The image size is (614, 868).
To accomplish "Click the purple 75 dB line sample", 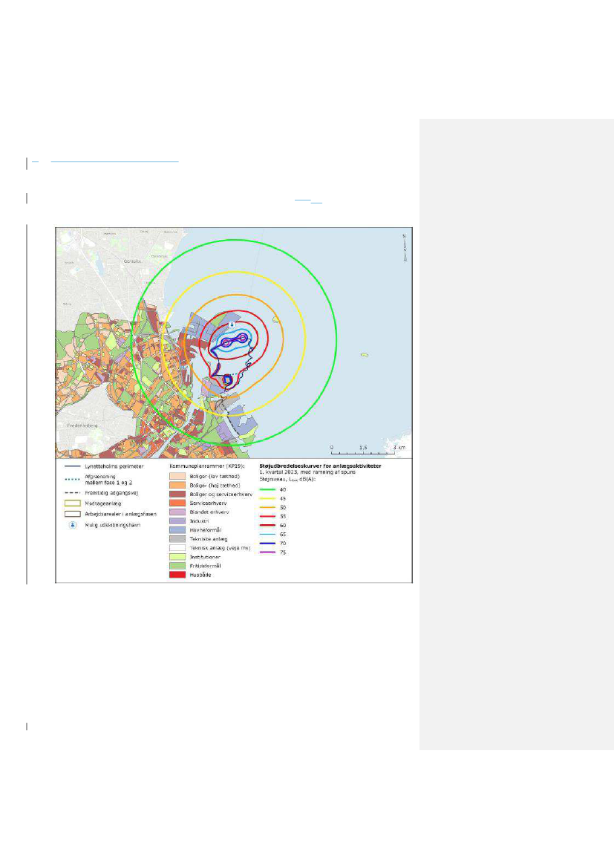I will click(x=267, y=552).
